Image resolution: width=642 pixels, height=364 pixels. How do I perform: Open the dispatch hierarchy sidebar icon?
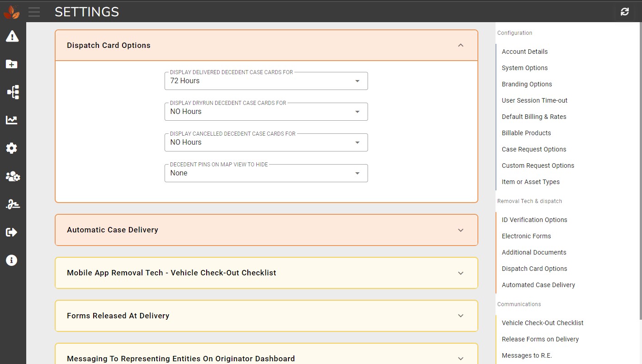[x=12, y=92]
